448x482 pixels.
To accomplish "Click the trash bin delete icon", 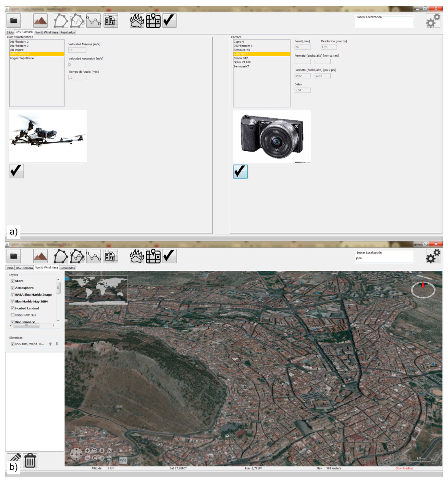I will 30,460.
